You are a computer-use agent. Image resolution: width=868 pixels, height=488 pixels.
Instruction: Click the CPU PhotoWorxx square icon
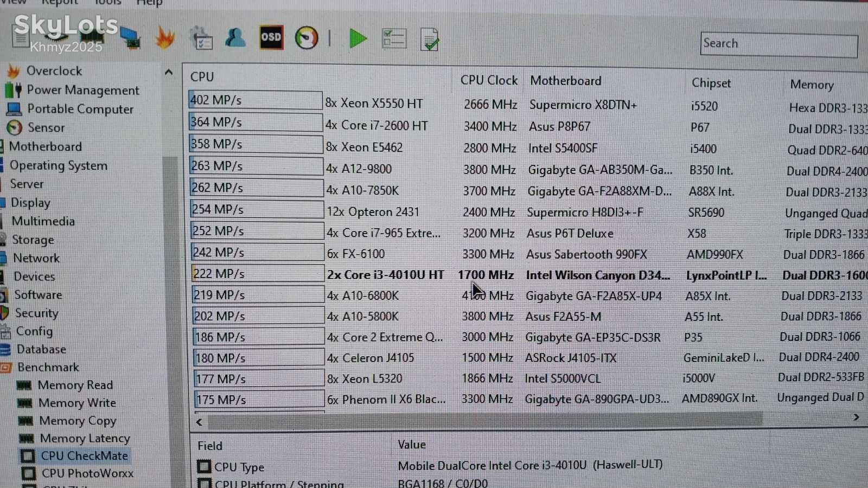tap(29, 473)
